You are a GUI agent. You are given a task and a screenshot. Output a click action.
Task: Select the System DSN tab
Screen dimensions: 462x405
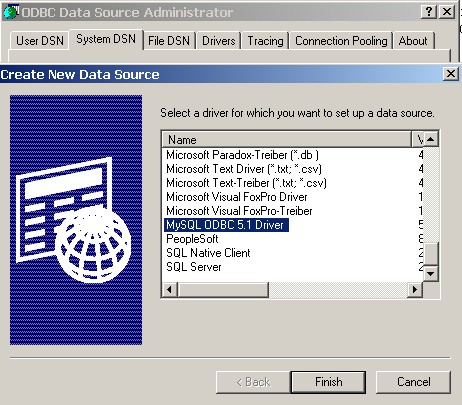point(106,39)
